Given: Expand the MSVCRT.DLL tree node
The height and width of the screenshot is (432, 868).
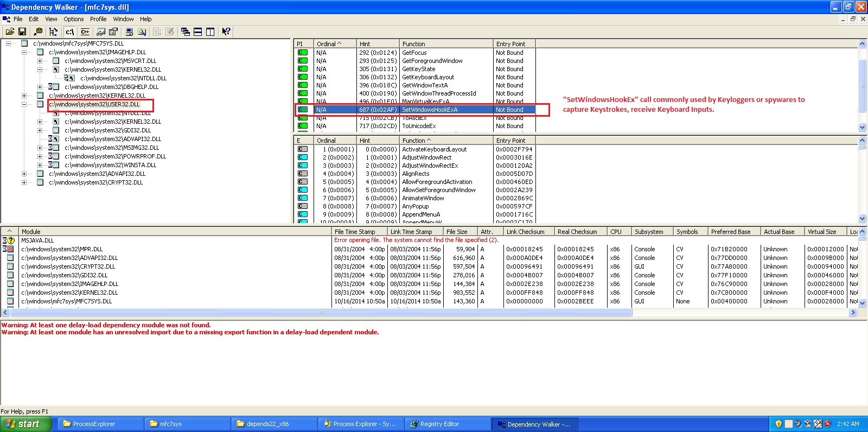Looking at the screenshot, I should coord(40,61).
